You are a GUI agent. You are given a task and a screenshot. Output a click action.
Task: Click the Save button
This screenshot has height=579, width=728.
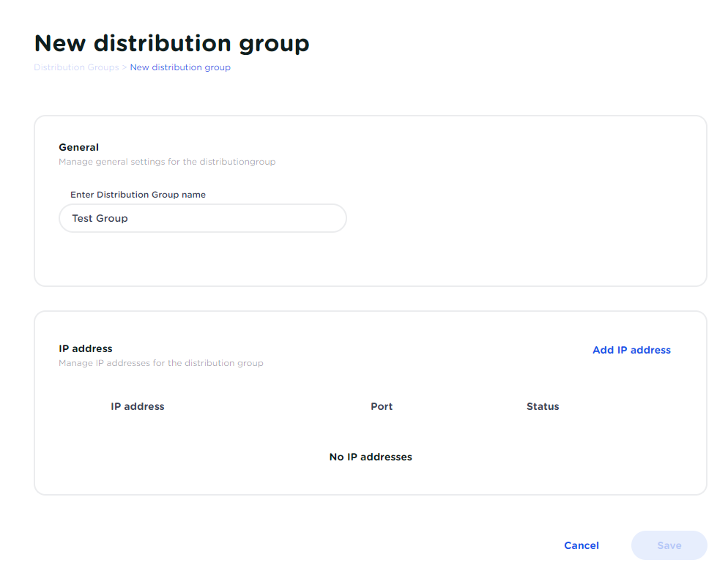coord(669,545)
